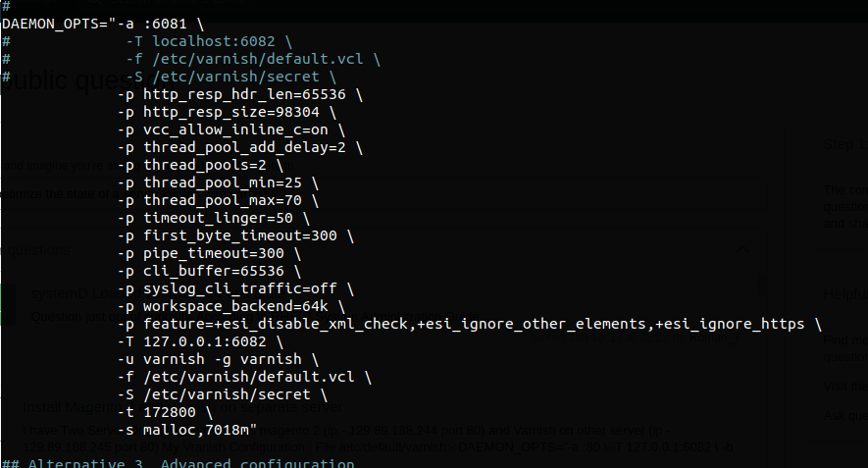Click the thread_pool_max=70 line
This screenshot has height=468, width=868.
coord(218,200)
